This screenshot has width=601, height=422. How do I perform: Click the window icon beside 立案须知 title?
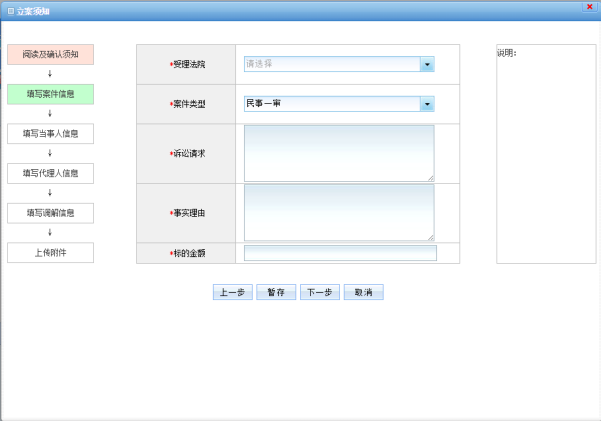click(x=11, y=11)
